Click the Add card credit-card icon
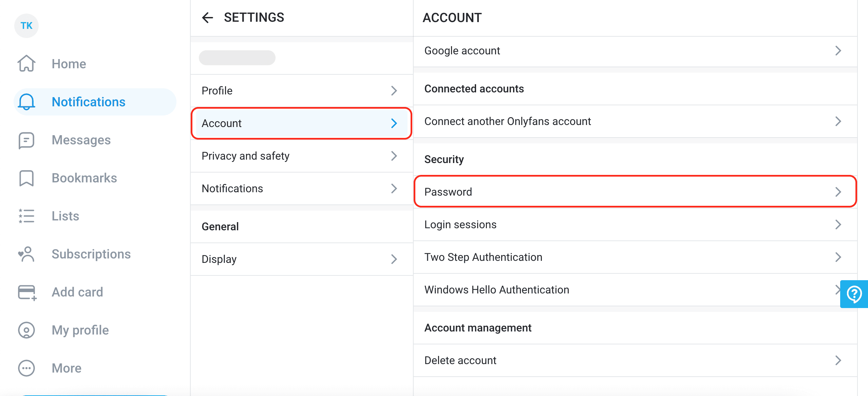Screen dimensions: 868x396 (x=27, y=292)
